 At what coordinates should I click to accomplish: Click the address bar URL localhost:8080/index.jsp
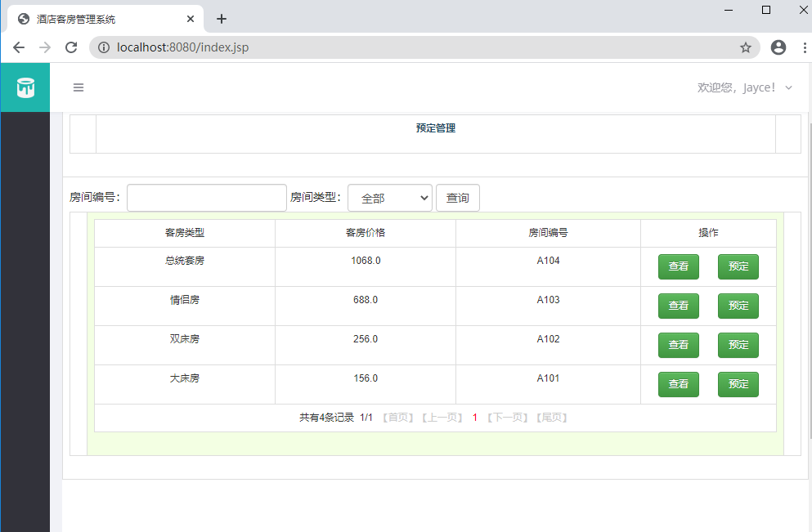click(x=182, y=47)
